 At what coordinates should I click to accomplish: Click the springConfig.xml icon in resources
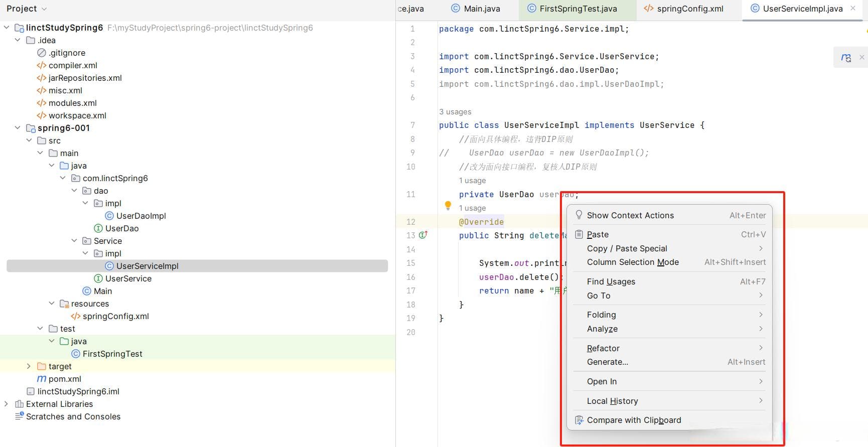[x=76, y=316]
